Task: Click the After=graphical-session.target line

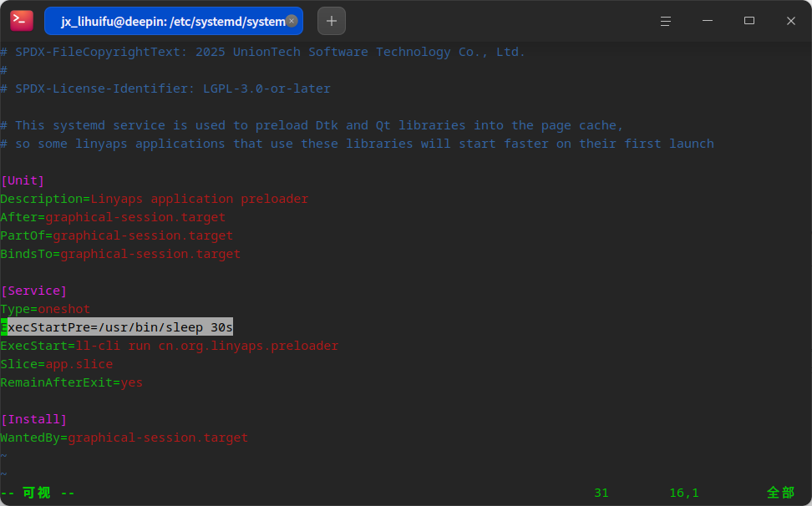Action: (113, 217)
